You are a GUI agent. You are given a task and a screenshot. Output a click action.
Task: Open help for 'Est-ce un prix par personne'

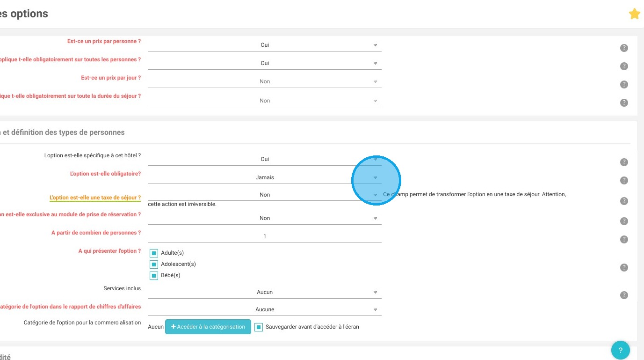pyautogui.click(x=624, y=48)
